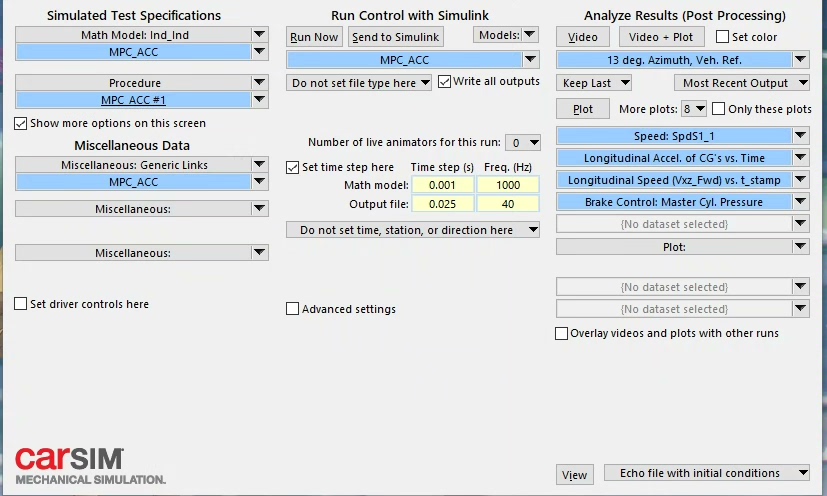Click the View button

(574, 475)
